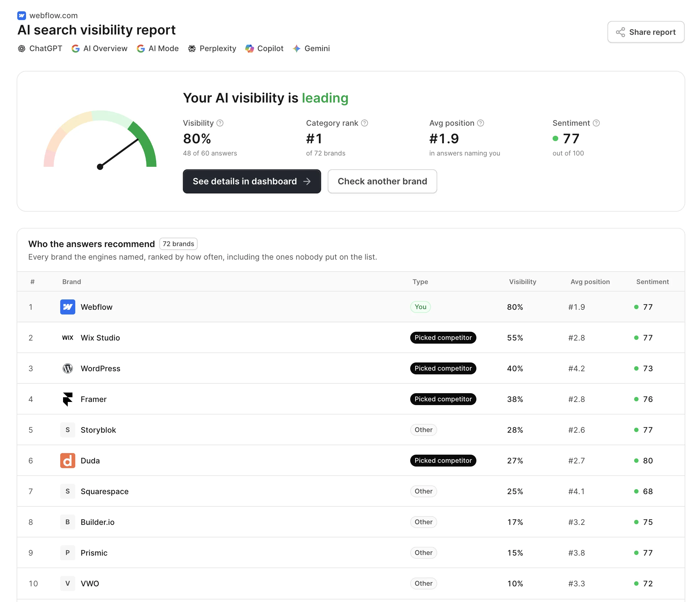Click the Squarespace brand name
Viewport: 700px width, 602px height.
[105, 492]
